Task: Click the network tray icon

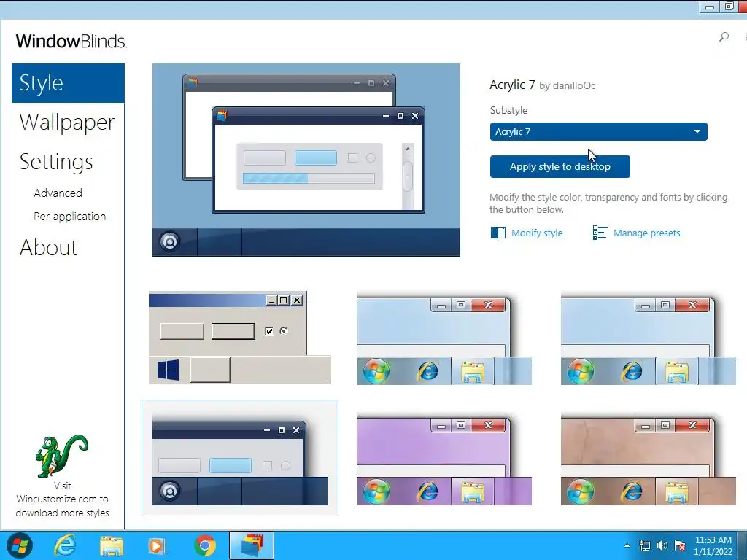Action: click(645, 545)
